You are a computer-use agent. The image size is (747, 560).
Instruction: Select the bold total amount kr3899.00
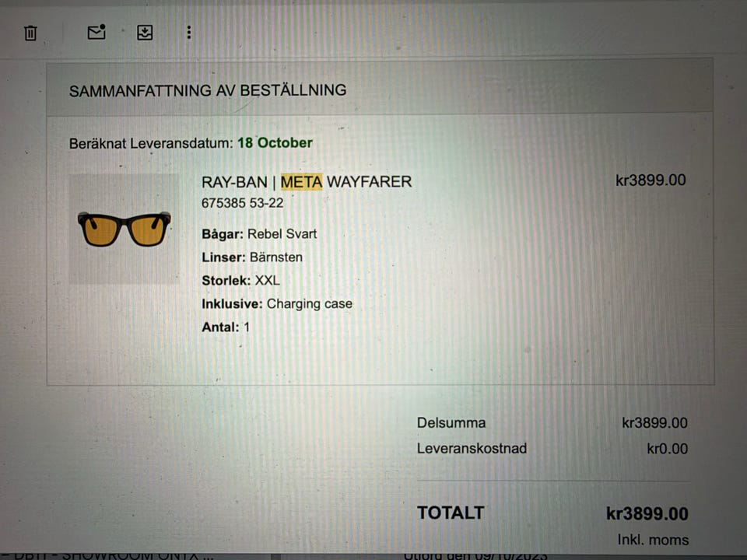[647, 514]
